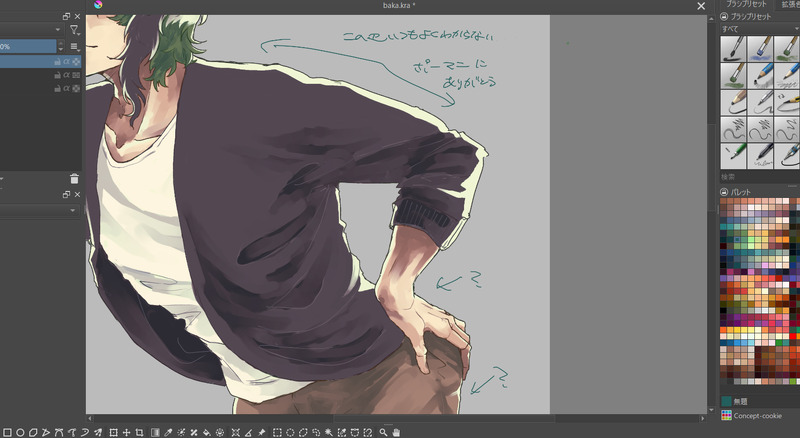Image resolution: width=800 pixels, height=438 pixels.
Task: Select the Transform tool
Action: click(113, 432)
